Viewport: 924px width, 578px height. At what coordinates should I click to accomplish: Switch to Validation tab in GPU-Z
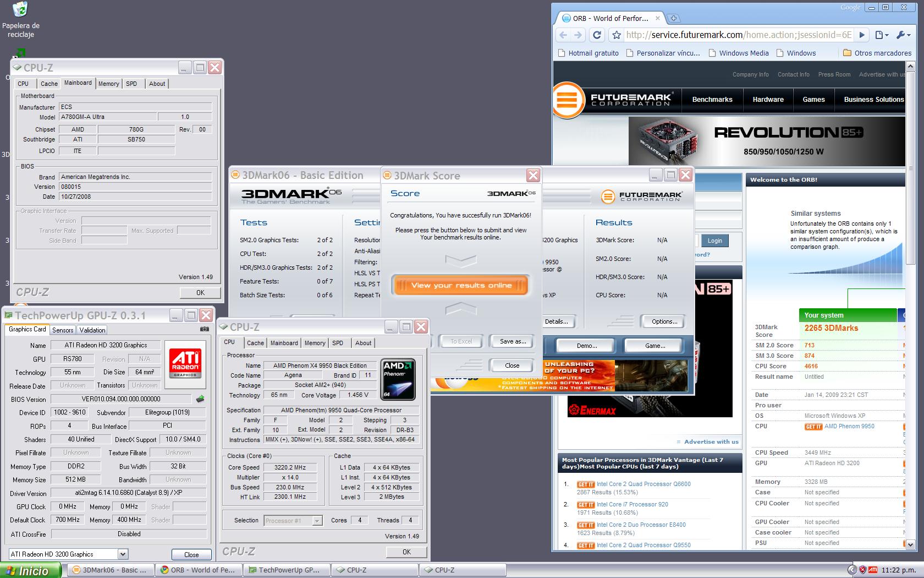point(92,330)
